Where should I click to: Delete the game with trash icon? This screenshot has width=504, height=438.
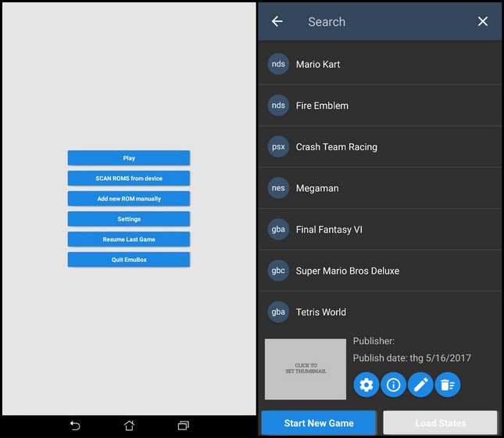[x=448, y=385]
